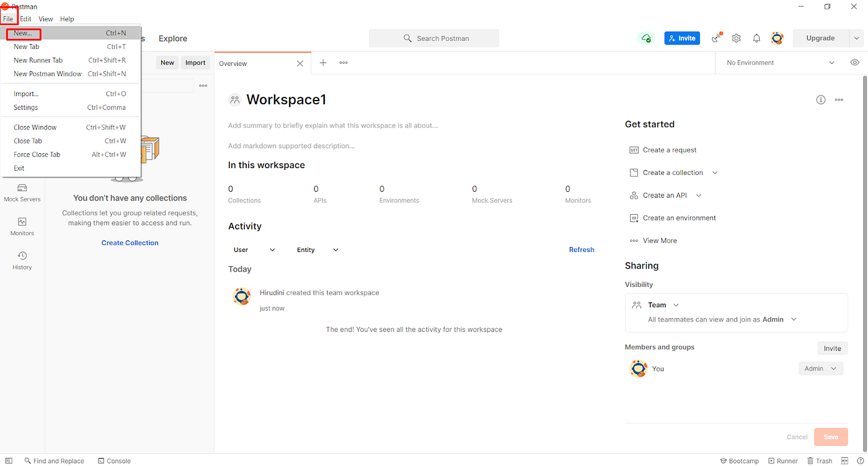Choose New... from File menu

click(71, 33)
